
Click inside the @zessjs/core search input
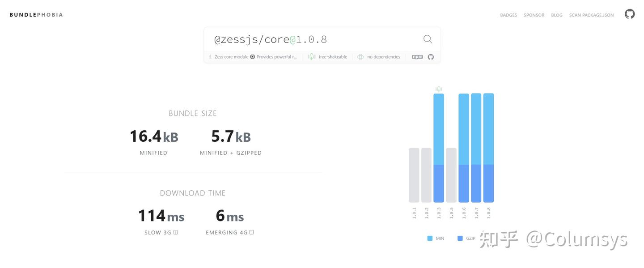point(250,39)
